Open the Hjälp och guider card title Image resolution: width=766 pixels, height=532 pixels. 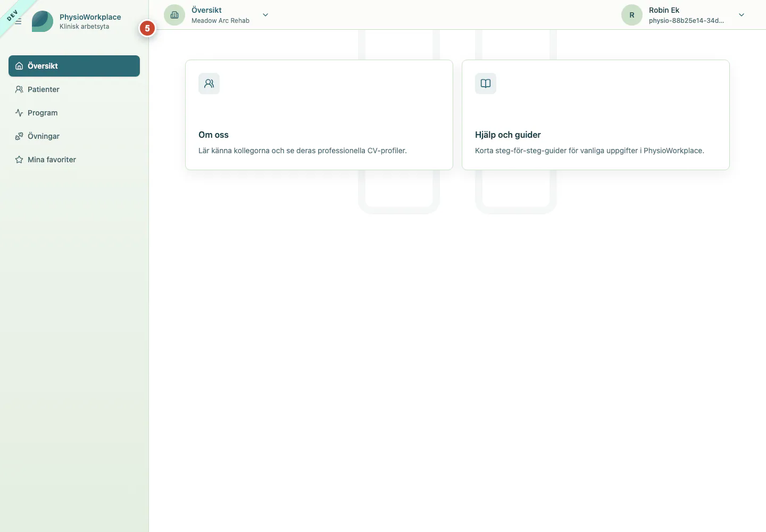point(507,135)
